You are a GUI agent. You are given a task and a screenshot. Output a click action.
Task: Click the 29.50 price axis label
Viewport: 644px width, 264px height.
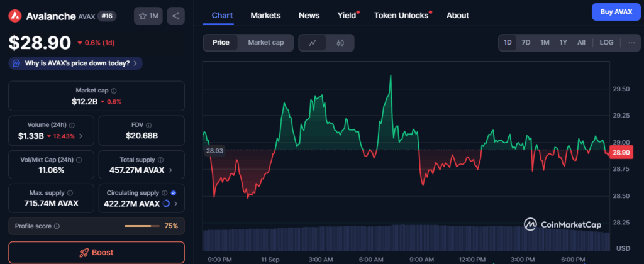click(621, 89)
